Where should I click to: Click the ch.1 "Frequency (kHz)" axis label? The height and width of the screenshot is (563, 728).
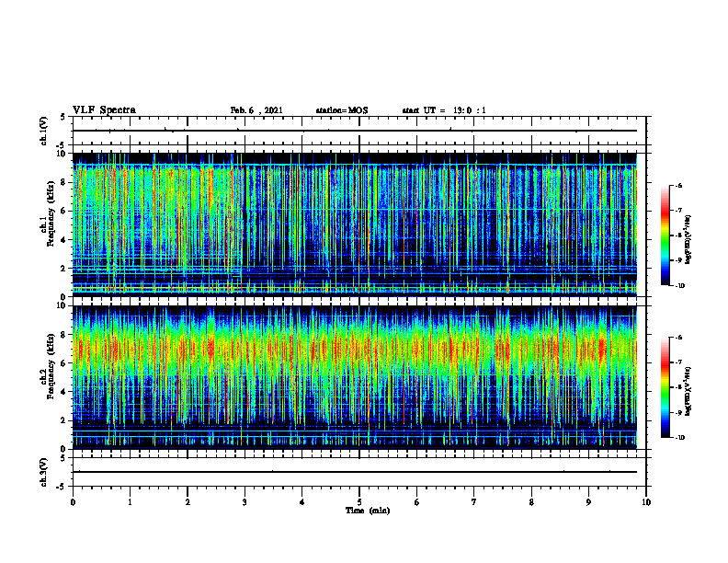pyautogui.click(x=51, y=213)
